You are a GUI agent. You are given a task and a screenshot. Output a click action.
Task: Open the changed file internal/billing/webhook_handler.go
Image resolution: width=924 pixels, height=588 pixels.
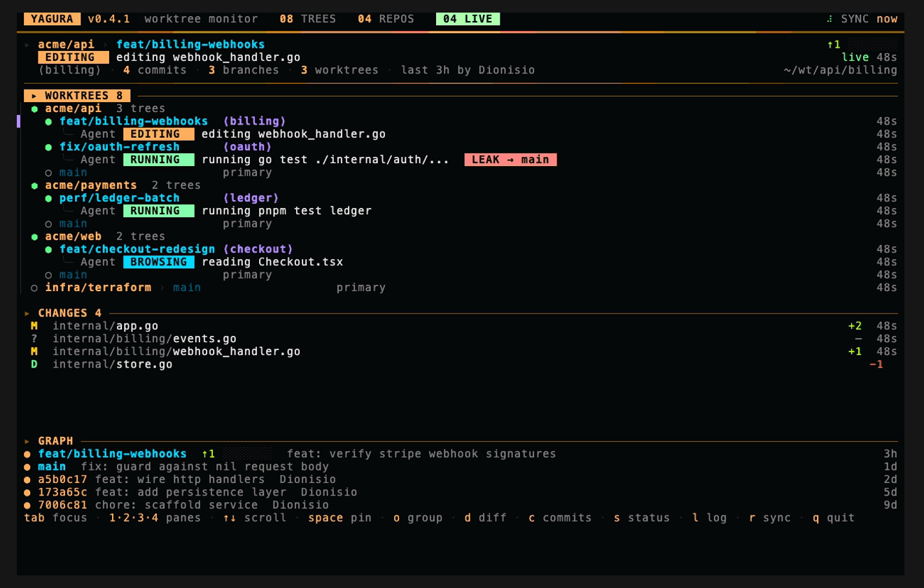(x=176, y=351)
